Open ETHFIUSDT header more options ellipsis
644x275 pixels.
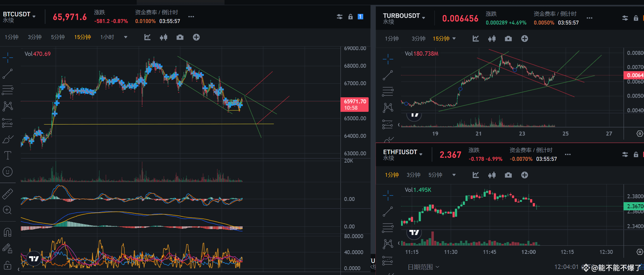(x=568, y=154)
